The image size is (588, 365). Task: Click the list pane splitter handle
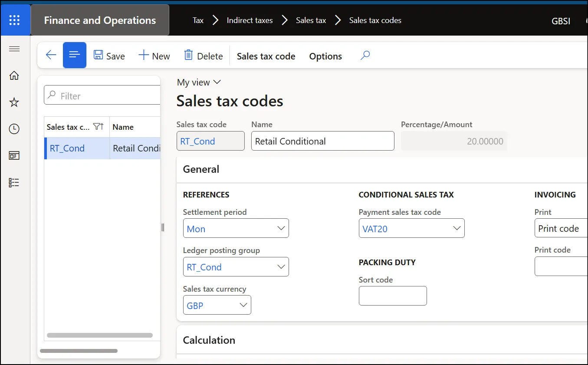pyautogui.click(x=163, y=227)
